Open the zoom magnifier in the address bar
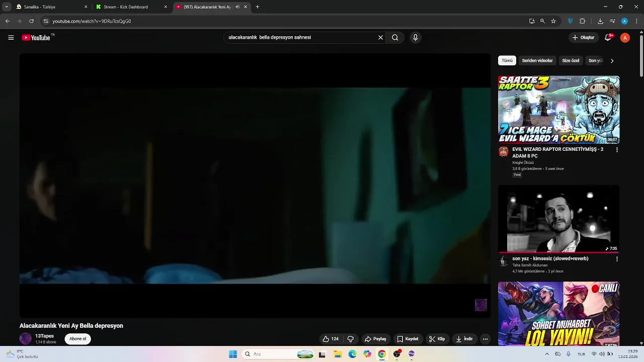 click(542, 21)
